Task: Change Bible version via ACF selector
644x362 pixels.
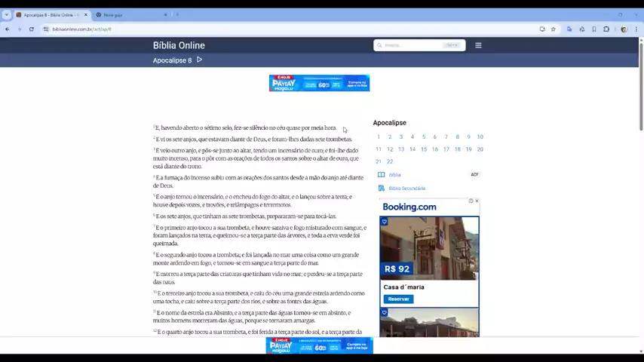Action: point(474,174)
